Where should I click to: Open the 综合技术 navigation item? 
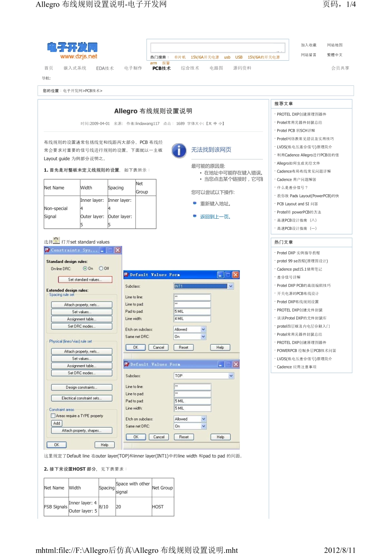pos(190,68)
